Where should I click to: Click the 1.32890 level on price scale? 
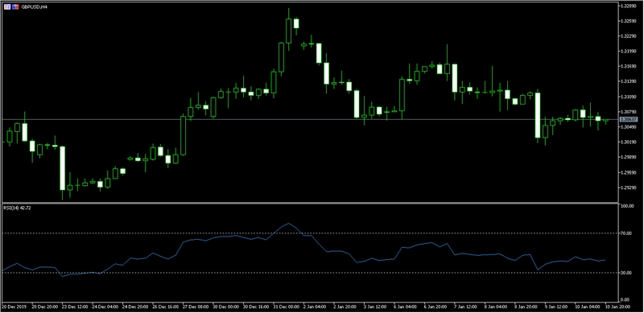coord(627,6)
